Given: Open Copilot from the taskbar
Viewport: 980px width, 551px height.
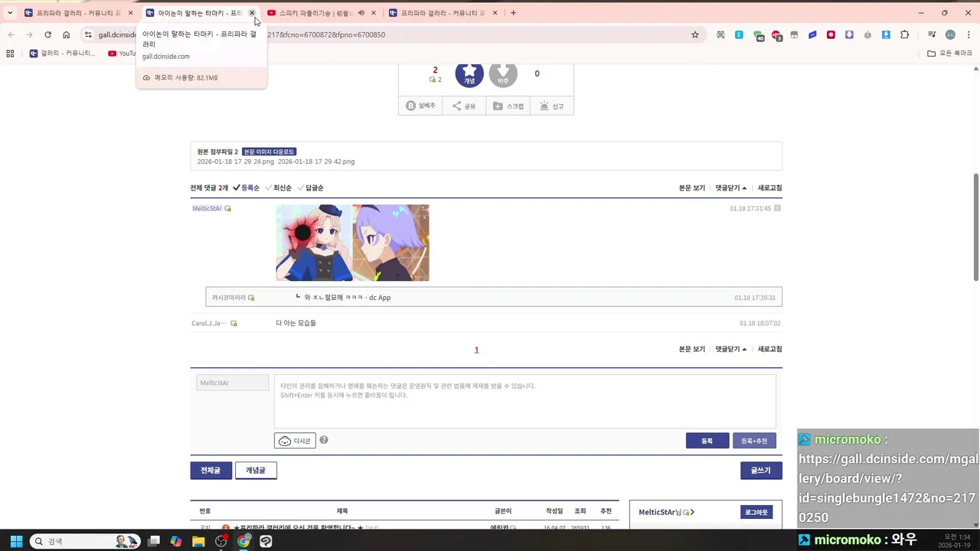Looking at the screenshot, I should click(x=176, y=541).
